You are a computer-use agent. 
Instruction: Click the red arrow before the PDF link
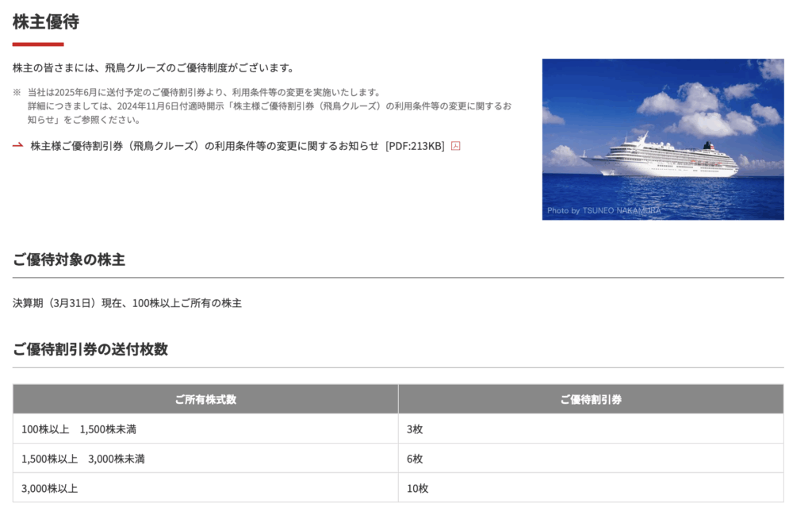[18, 145]
